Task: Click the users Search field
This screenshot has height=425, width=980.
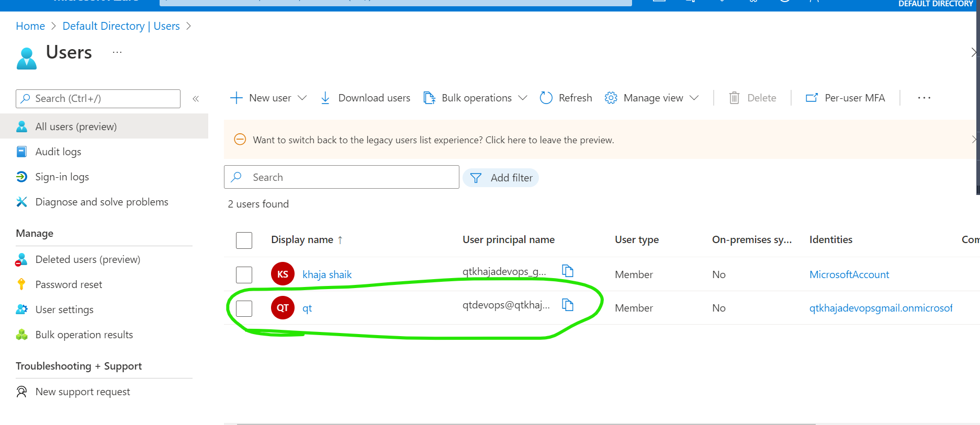Action: point(342,177)
